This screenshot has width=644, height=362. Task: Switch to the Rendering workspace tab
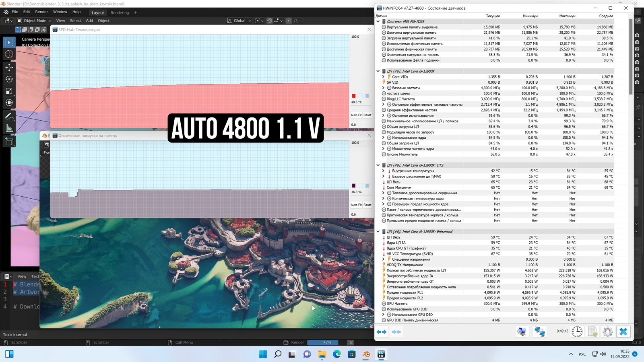click(120, 12)
